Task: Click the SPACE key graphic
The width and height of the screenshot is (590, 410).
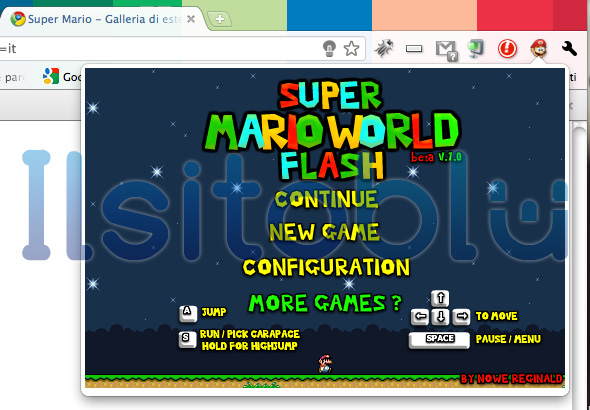Action: (x=439, y=340)
